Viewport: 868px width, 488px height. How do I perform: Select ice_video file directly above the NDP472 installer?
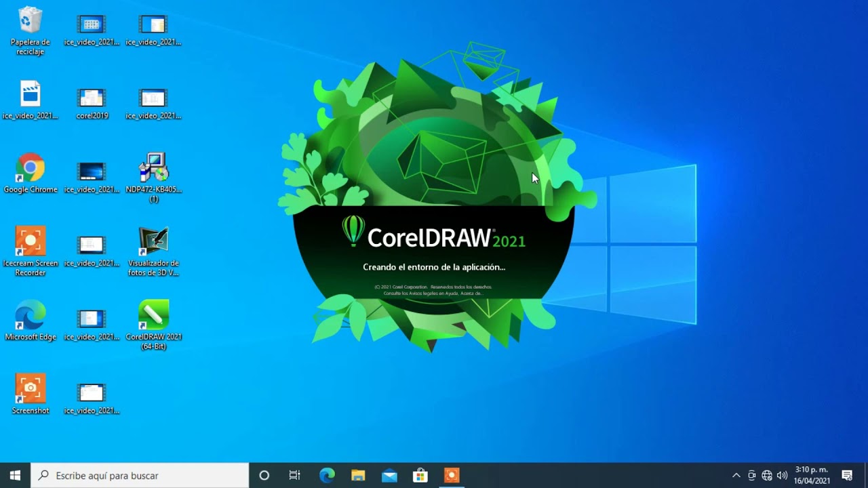click(x=153, y=104)
